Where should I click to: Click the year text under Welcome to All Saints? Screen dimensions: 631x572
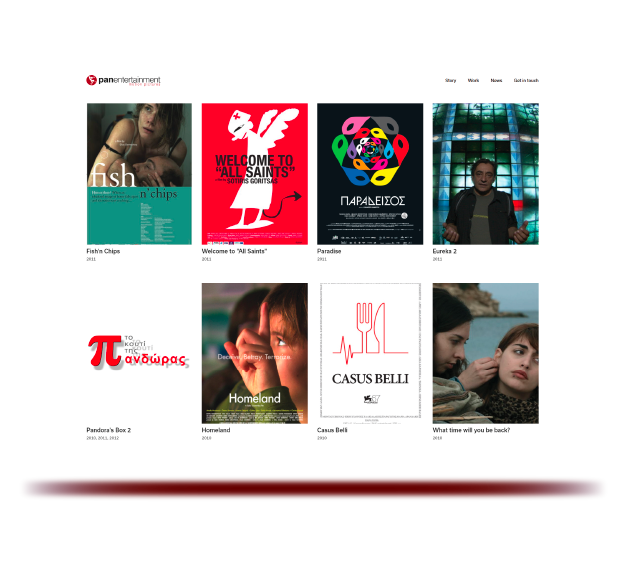tap(206, 259)
